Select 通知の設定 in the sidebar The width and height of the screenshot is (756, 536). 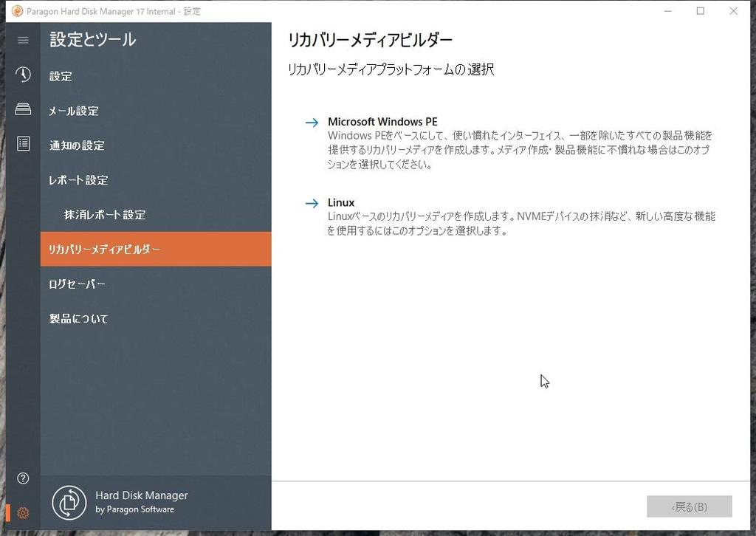click(156, 145)
